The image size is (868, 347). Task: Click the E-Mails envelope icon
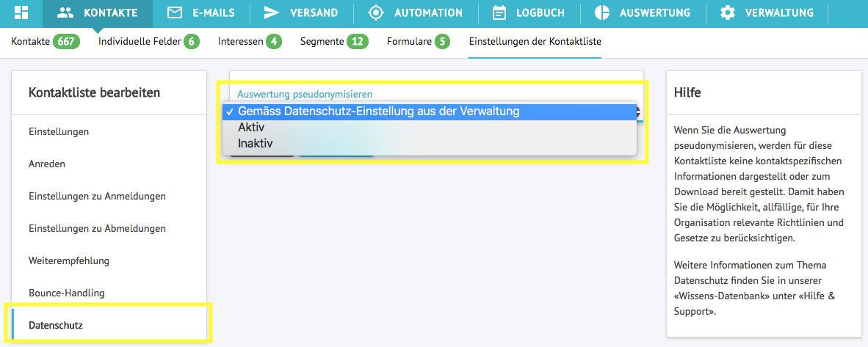click(x=174, y=12)
